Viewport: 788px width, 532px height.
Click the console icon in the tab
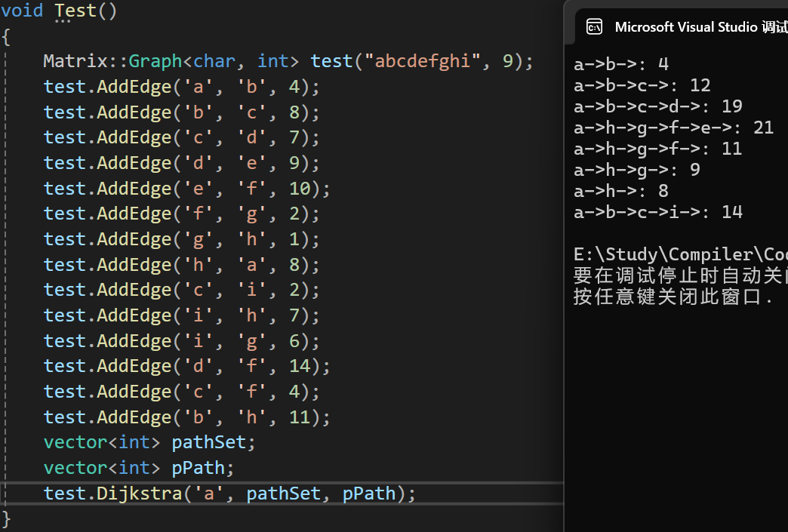click(594, 27)
